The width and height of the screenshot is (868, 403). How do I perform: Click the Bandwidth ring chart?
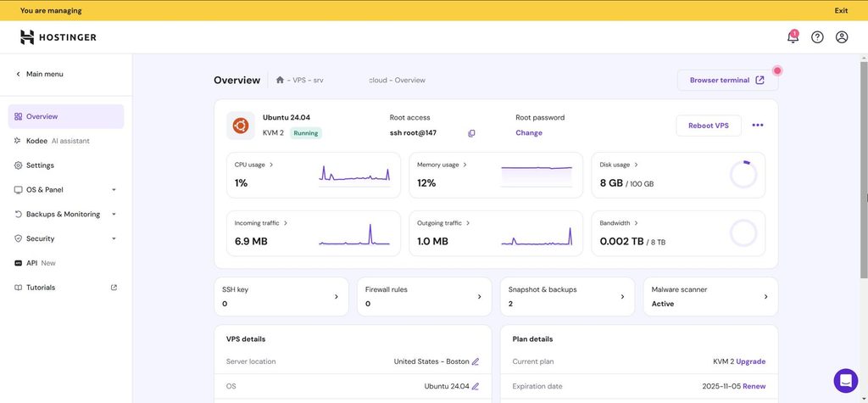[743, 232]
